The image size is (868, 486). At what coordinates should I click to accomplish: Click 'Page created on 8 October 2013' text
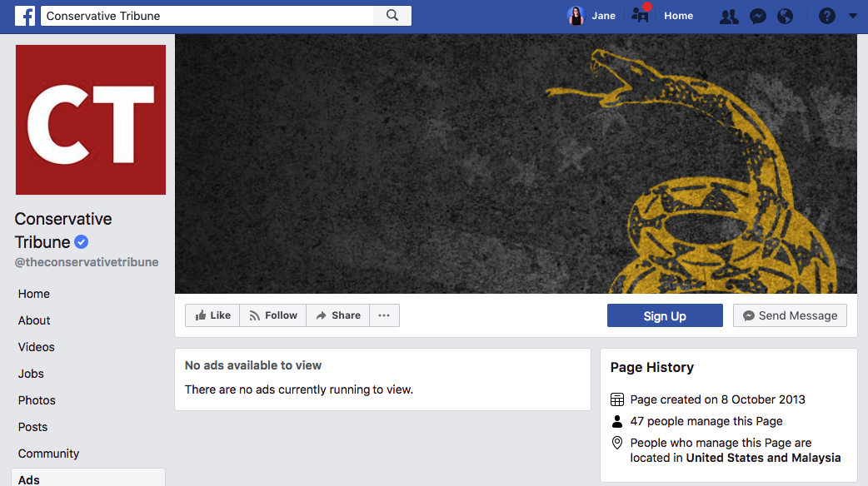click(x=718, y=399)
